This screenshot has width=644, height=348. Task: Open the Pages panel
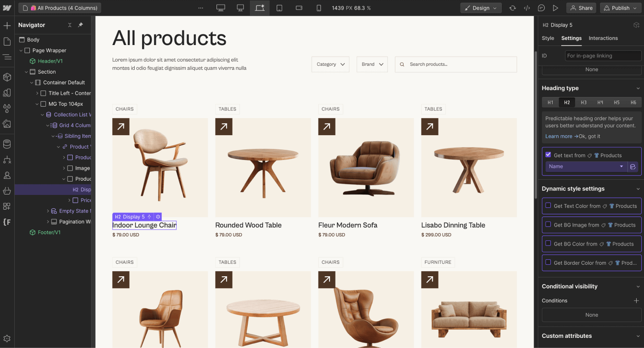(x=7, y=40)
